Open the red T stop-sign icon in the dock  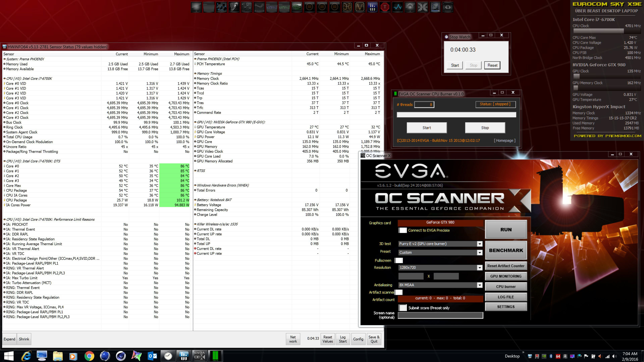click(385, 7)
